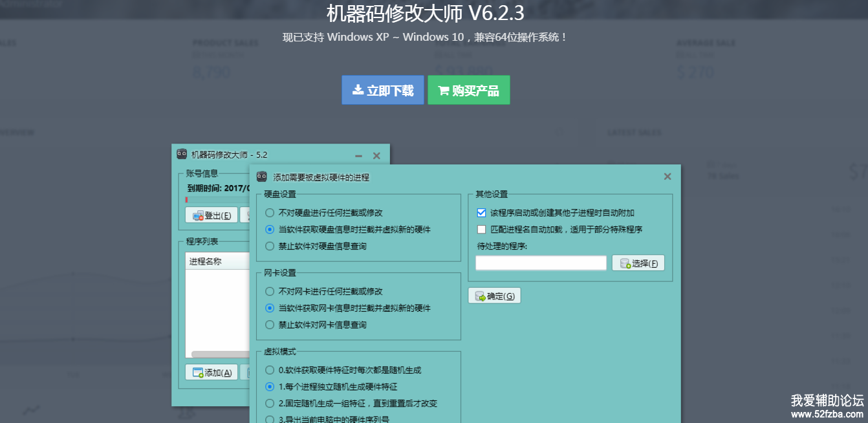Click the 选择(F) browse button
Viewport: 868px width, 423px height.
pos(638,263)
